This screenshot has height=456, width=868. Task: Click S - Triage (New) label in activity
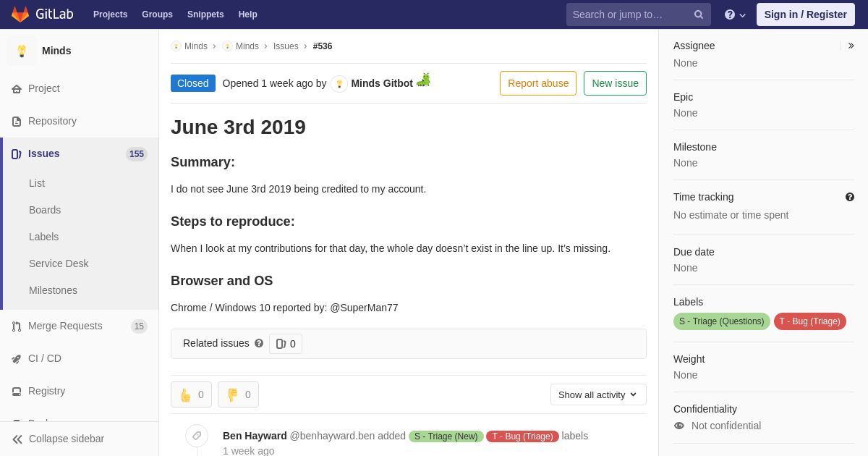[446, 436]
